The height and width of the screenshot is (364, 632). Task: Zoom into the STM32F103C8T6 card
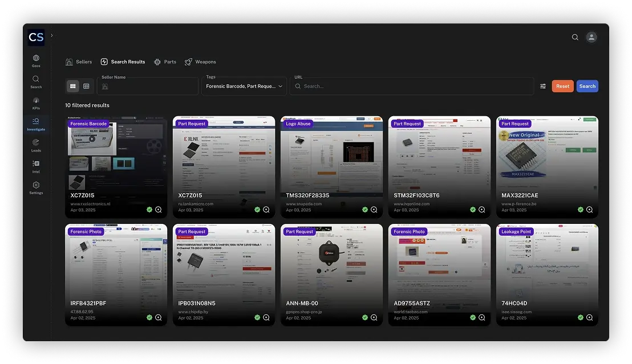click(x=481, y=210)
